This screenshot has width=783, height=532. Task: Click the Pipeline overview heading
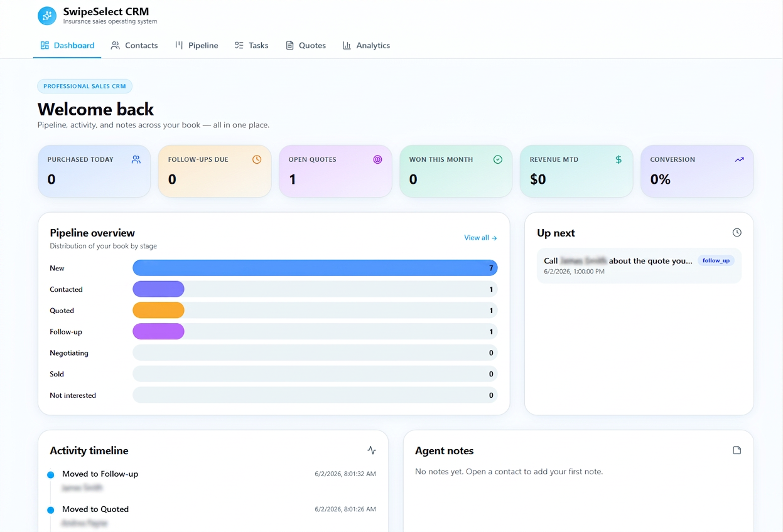click(92, 233)
